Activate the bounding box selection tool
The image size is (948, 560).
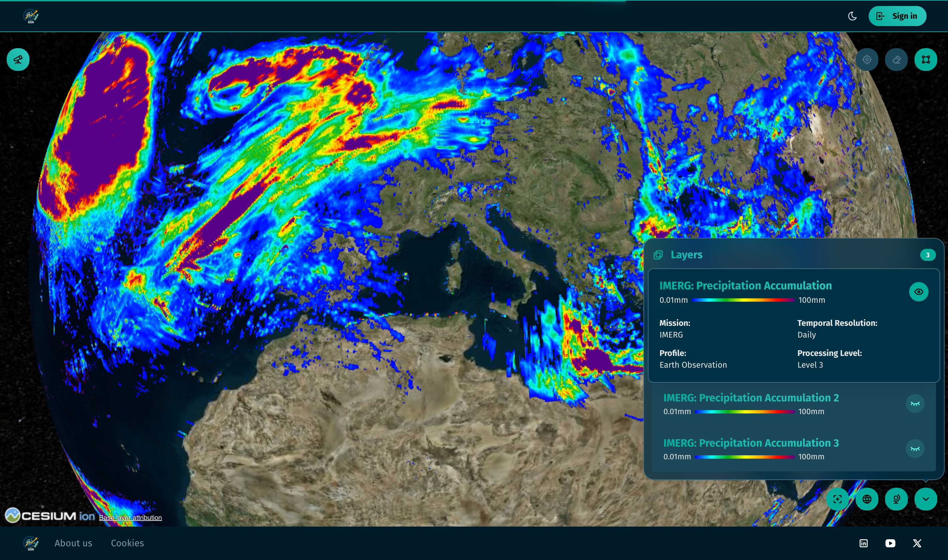point(926,60)
